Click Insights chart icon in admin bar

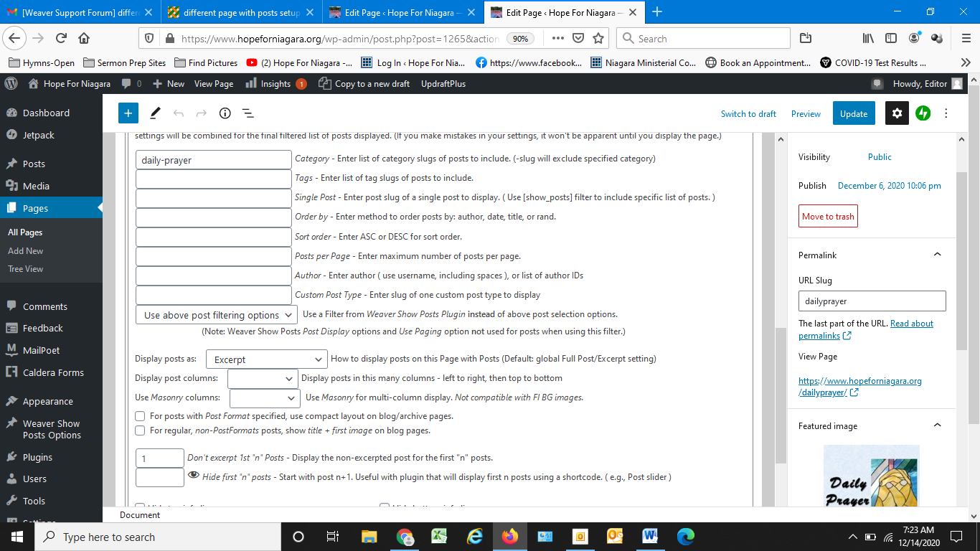pos(250,83)
